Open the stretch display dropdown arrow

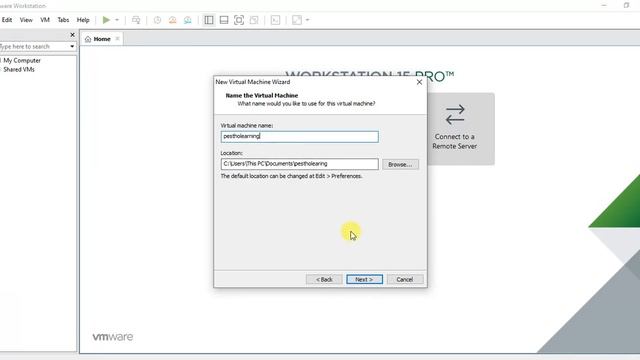(x=307, y=20)
